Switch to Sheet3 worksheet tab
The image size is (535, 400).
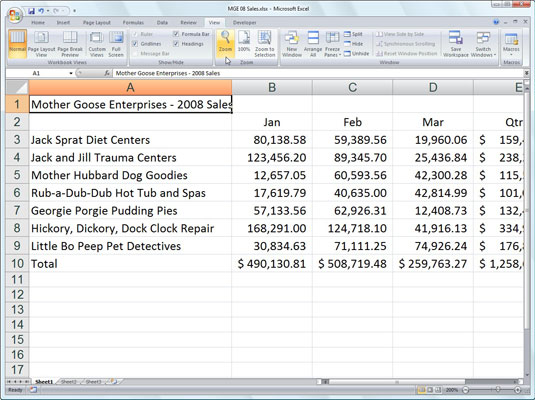93,382
